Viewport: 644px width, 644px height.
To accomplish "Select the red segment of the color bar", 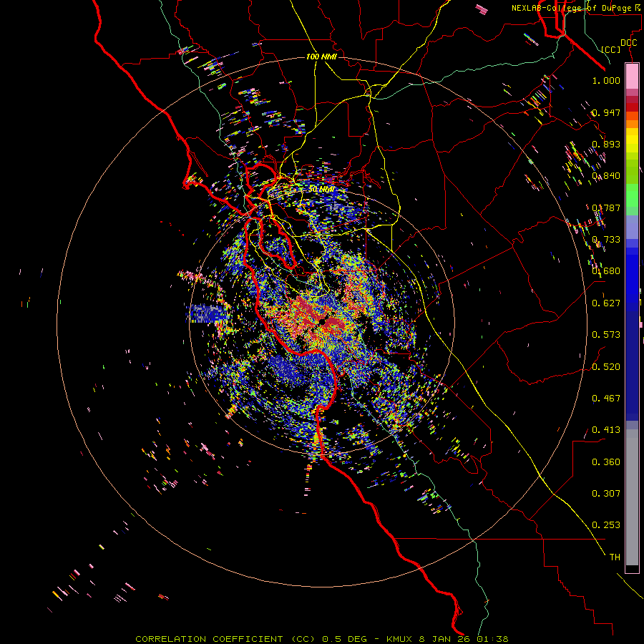I will (x=632, y=107).
